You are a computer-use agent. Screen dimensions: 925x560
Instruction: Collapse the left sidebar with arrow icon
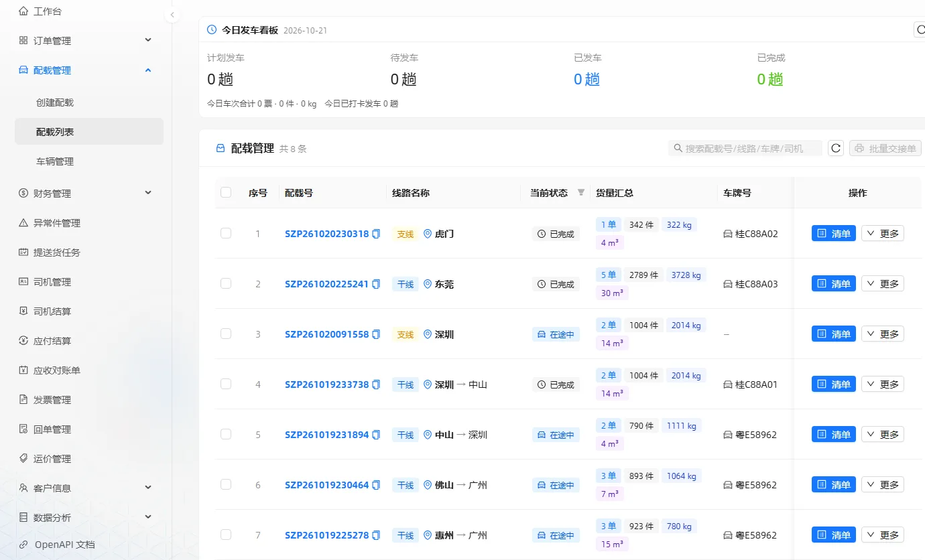[172, 15]
